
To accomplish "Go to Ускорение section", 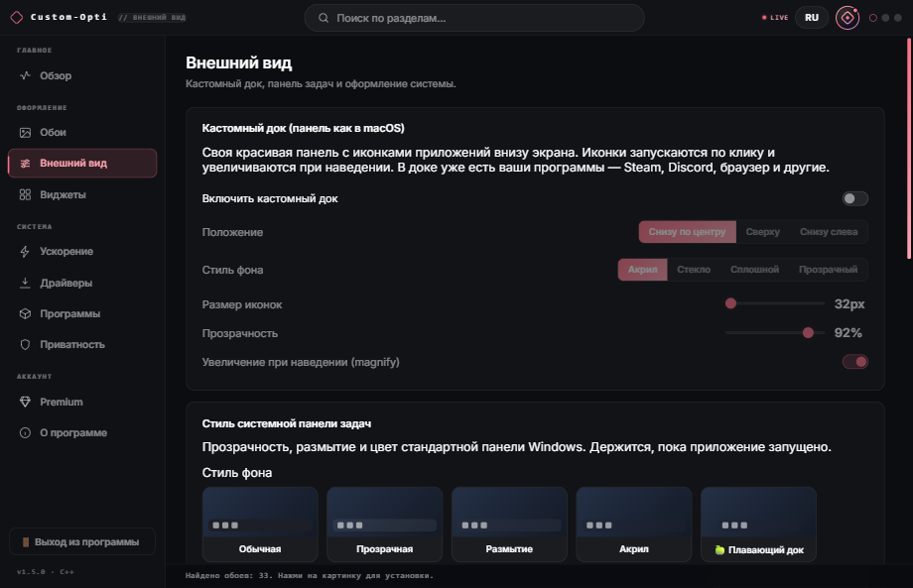I will [x=82, y=251].
